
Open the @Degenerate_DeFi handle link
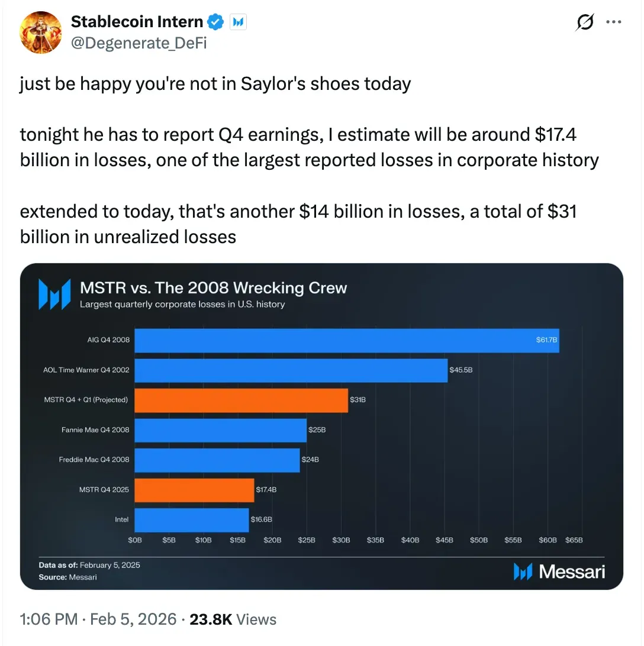tap(139, 43)
